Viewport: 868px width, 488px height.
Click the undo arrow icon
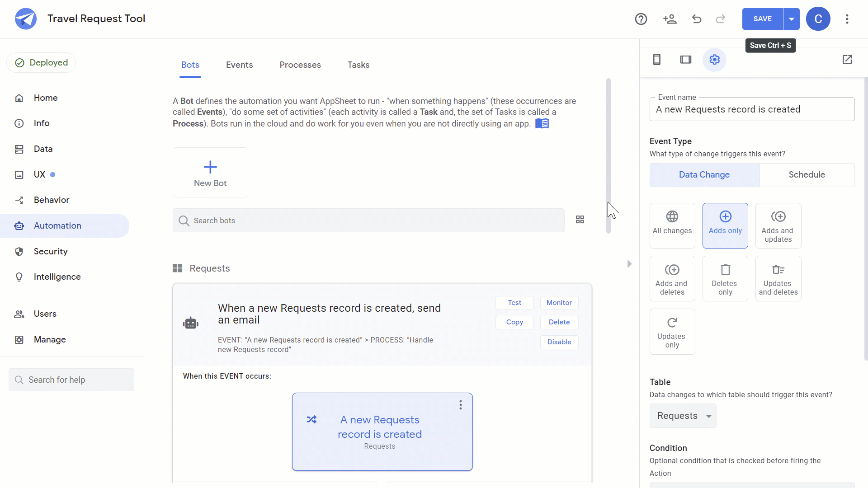697,19
